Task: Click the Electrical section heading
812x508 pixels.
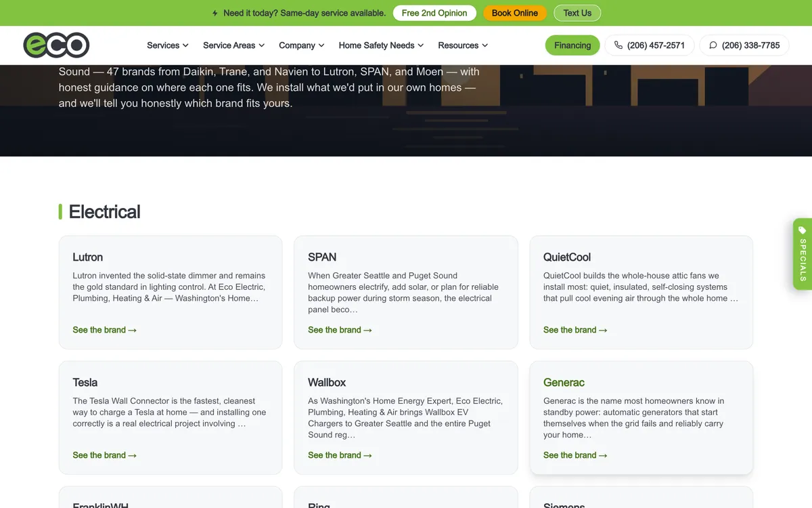Action: point(105,212)
